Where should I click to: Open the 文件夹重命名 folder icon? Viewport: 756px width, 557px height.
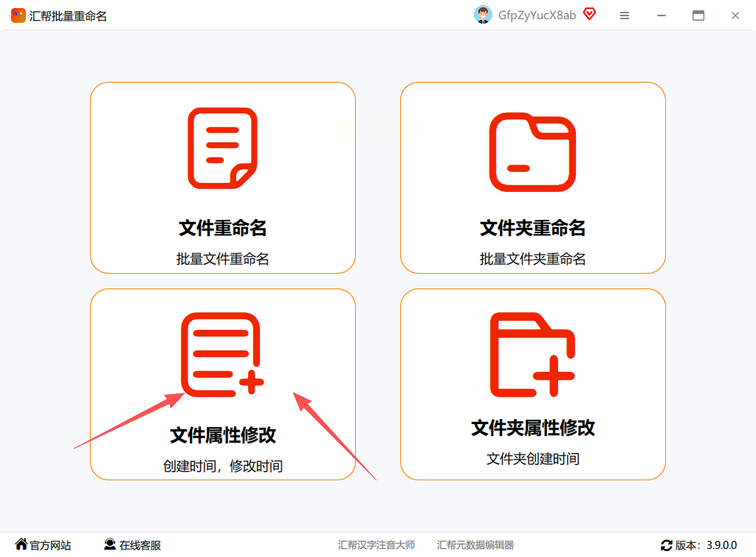(532, 152)
